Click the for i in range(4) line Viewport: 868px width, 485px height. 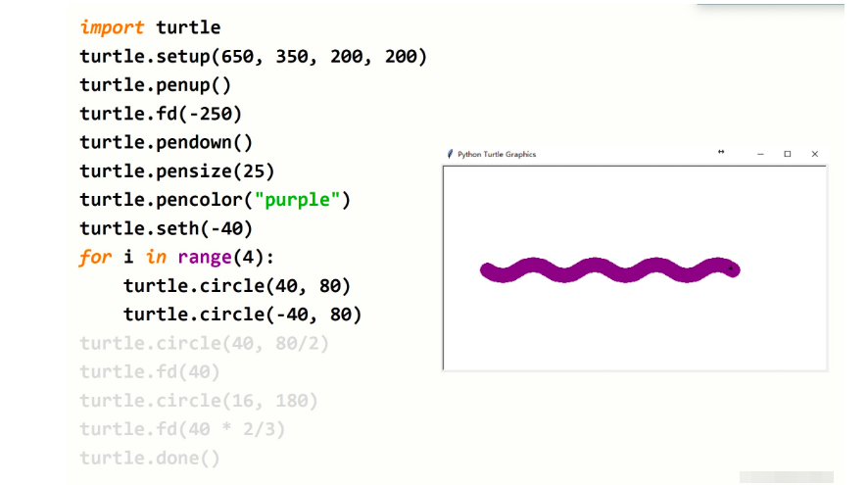[x=177, y=258]
